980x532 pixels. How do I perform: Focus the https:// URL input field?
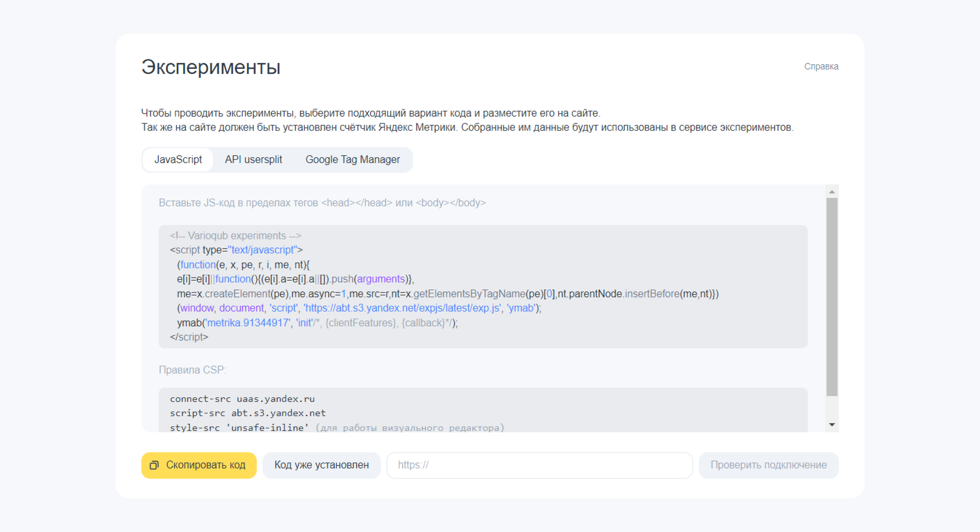(540, 465)
